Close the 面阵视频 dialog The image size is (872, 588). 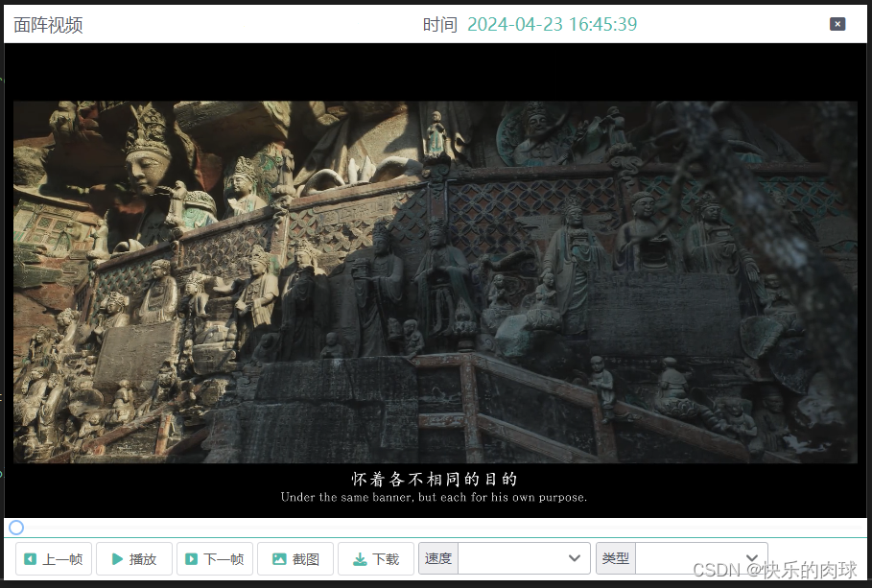(837, 24)
